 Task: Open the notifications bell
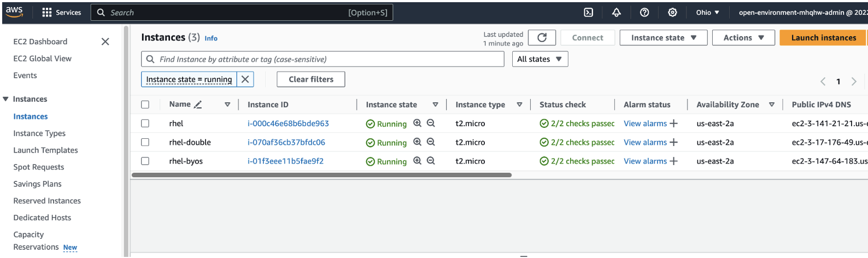(x=617, y=13)
